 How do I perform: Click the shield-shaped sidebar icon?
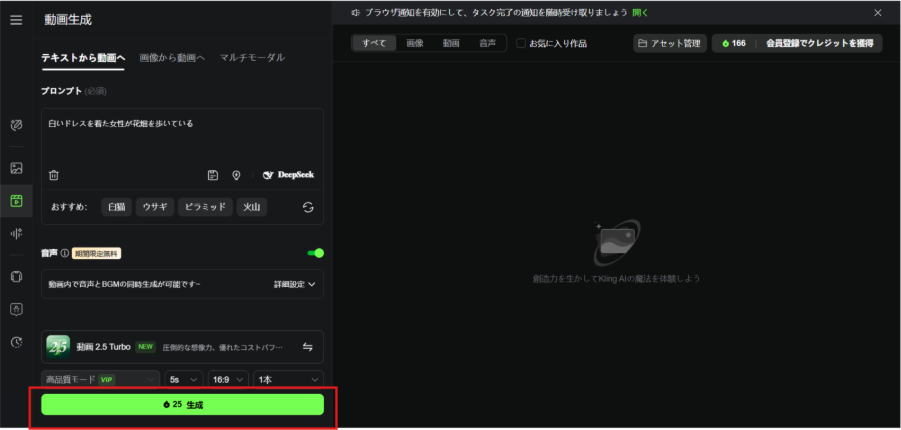[16, 309]
